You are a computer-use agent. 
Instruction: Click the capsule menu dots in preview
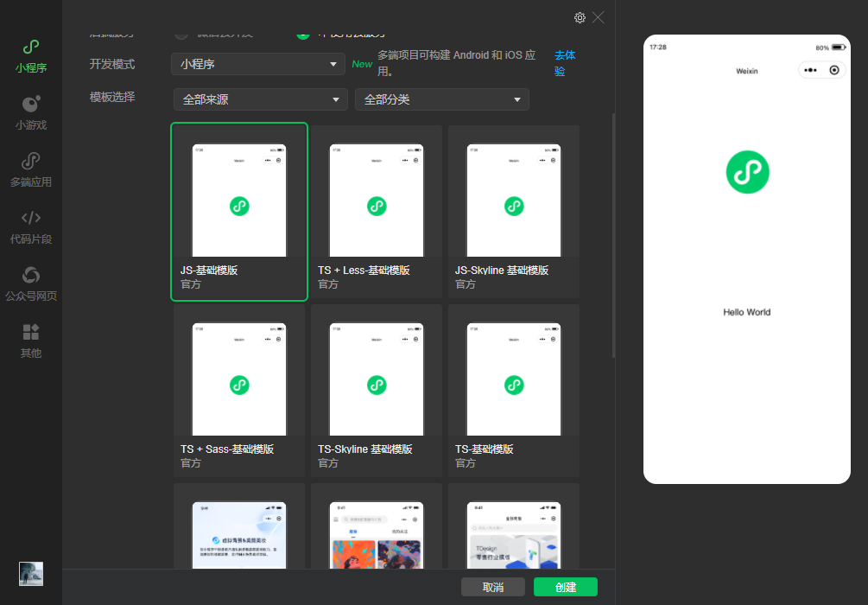(810, 70)
